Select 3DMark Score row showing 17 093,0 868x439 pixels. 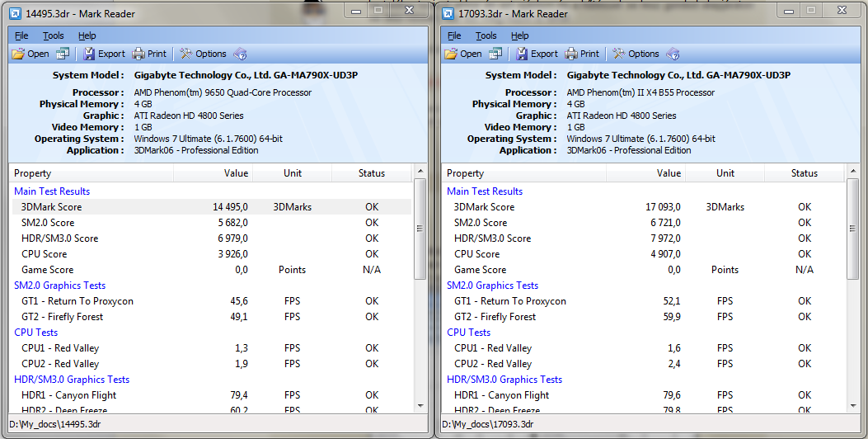pyautogui.click(x=645, y=207)
